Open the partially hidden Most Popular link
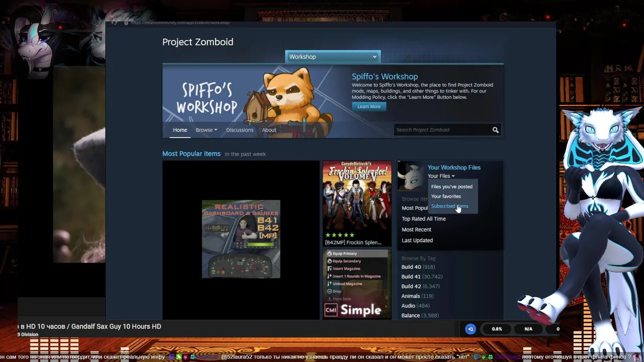644x362 pixels. tap(415, 208)
